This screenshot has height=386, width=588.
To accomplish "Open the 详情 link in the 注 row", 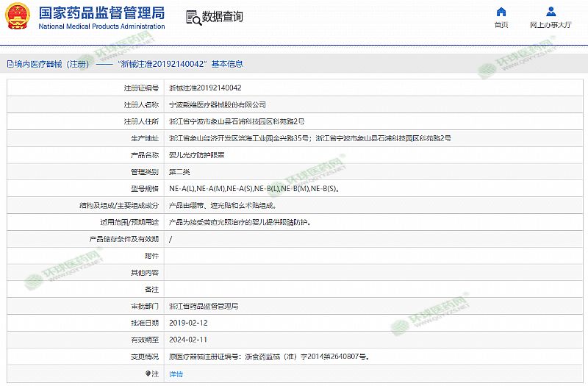I will 176,374.
